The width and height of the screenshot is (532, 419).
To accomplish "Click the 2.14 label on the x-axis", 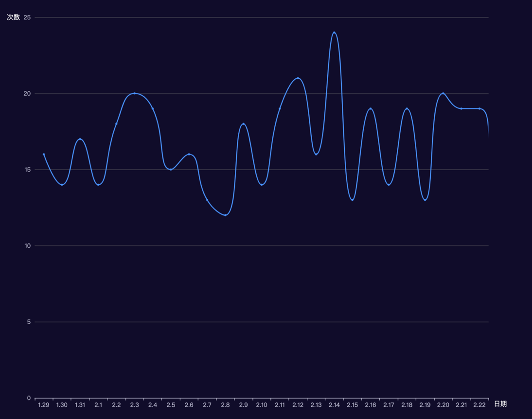I will 334,405.
